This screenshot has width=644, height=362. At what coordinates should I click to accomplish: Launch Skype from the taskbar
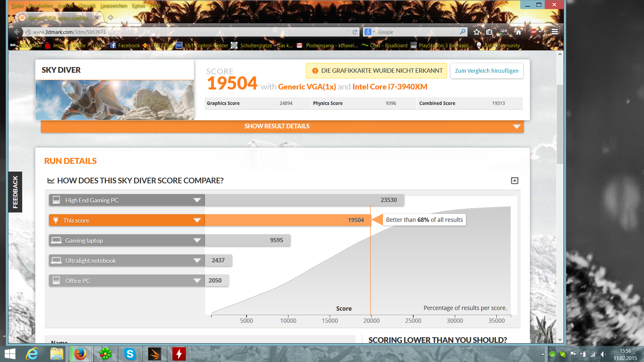coord(130,354)
